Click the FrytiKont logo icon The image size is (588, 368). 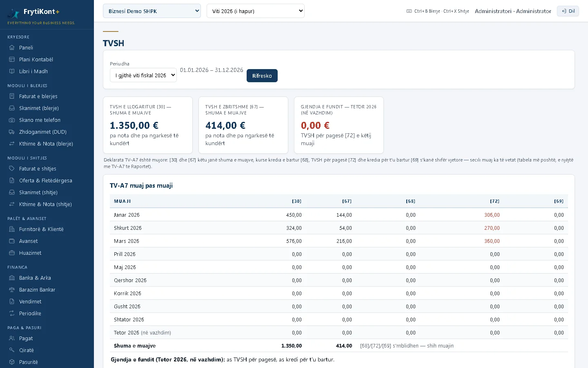(13, 13)
